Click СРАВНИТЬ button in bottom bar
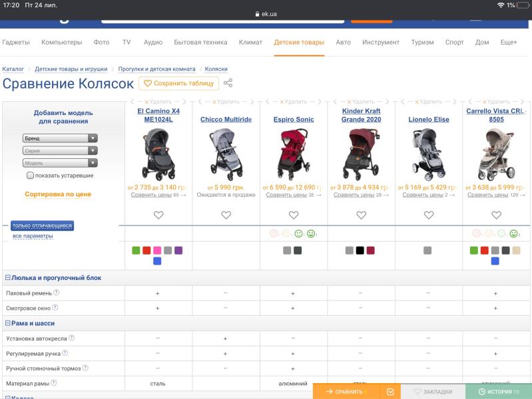 click(346, 392)
